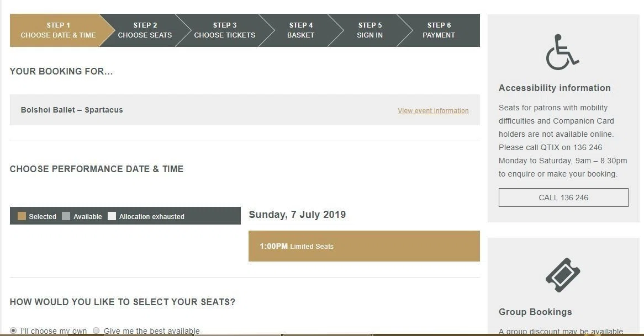Go to Step 3 Choose Tickets

pos(225,30)
